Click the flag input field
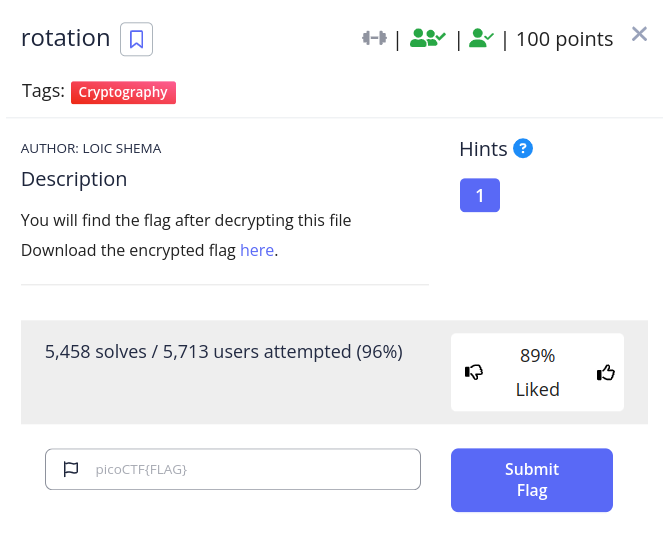Image resolution: width=671 pixels, height=537 pixels. pos(233,469)
